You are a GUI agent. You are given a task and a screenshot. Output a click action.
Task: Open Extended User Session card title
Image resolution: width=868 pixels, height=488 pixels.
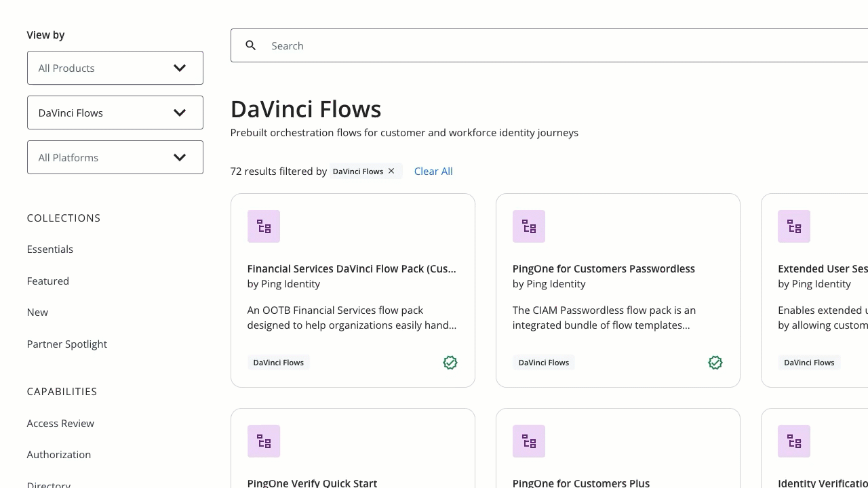823,268
